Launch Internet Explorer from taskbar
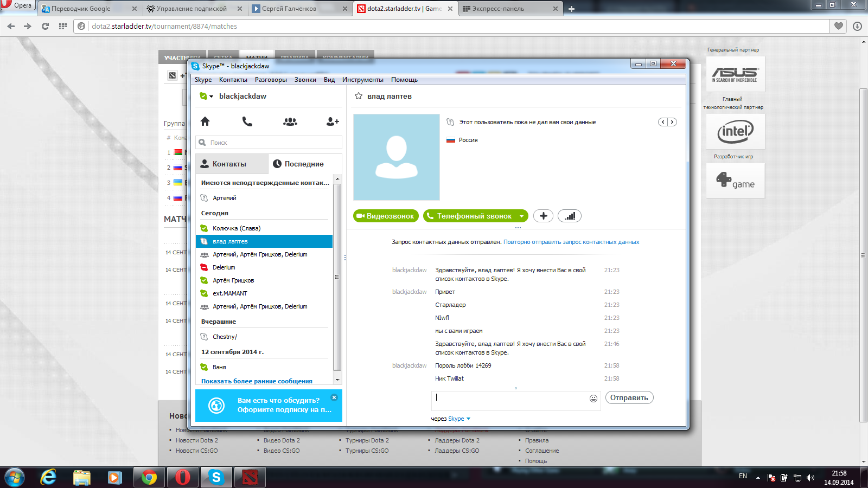 tap(48, 477)
